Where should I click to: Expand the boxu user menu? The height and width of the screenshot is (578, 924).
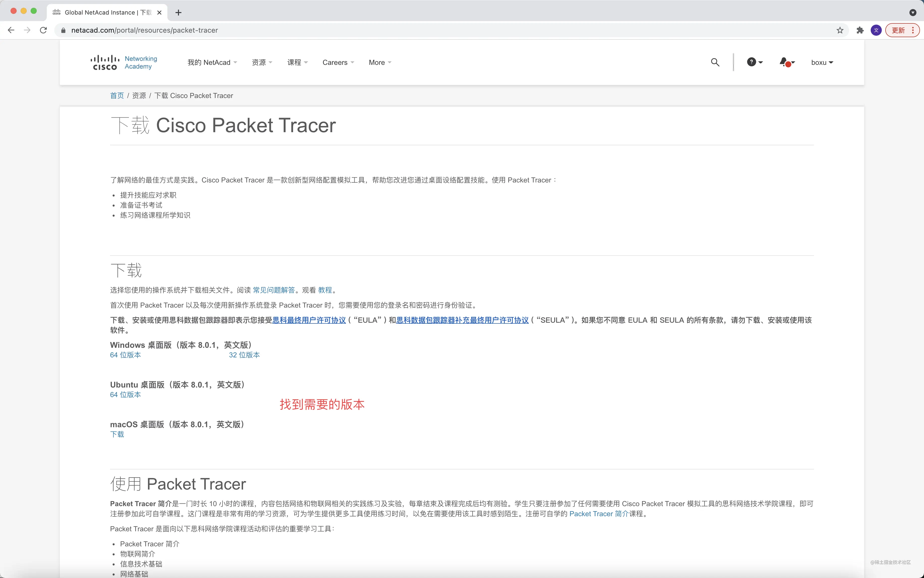(822, 63)
